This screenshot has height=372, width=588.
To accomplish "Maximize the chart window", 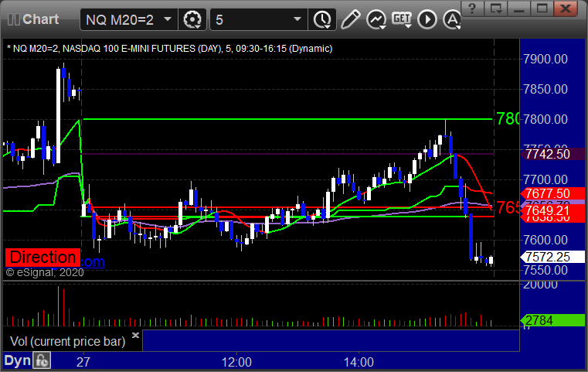I will (x=542, y=9).
